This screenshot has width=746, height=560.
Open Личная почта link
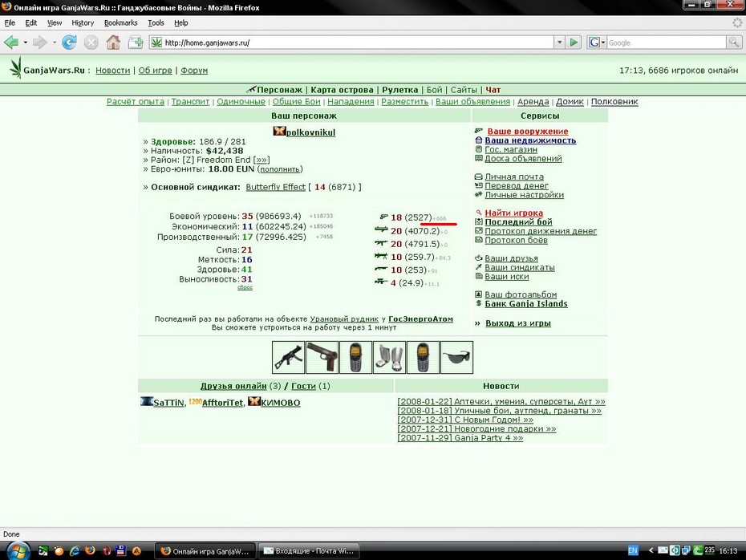click(514, 177)
